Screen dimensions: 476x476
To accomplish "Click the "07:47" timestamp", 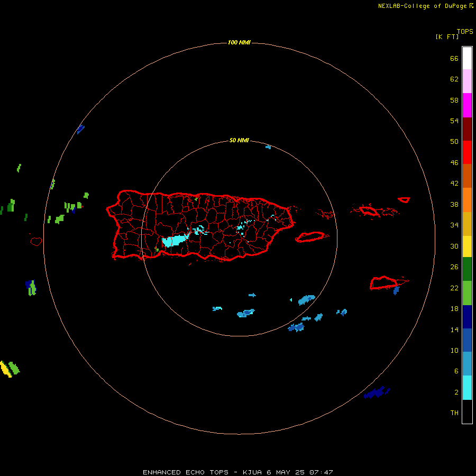I will click(321, 472).
